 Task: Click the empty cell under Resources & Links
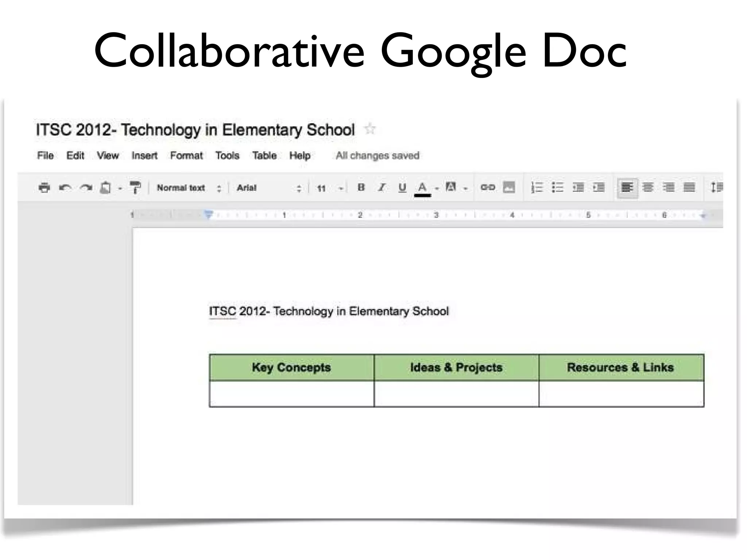click(x=621, y=394)
